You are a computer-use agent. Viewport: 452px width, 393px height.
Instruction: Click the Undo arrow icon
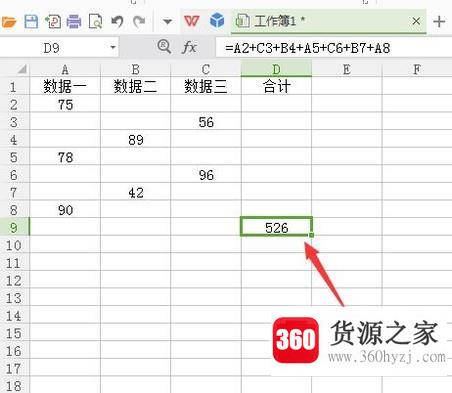point(117,22)
